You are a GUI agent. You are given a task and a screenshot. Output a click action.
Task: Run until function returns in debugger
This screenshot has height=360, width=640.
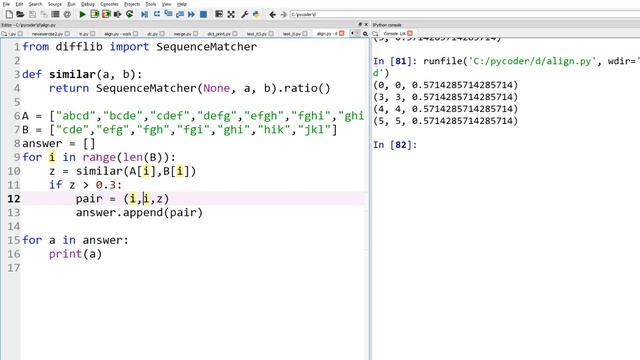pos(180,14)
